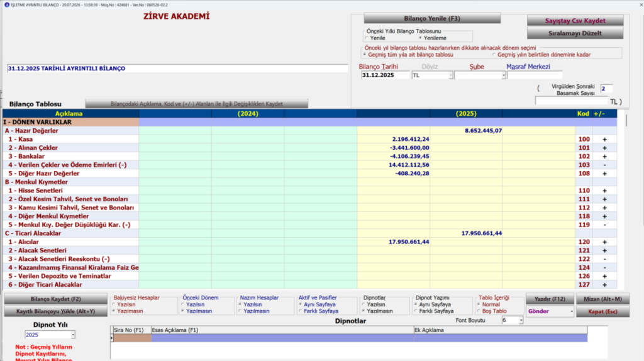Screen dimensions: 644x361
Task: Click the Bilanço Tarihi date field
Action: point(386,75)
